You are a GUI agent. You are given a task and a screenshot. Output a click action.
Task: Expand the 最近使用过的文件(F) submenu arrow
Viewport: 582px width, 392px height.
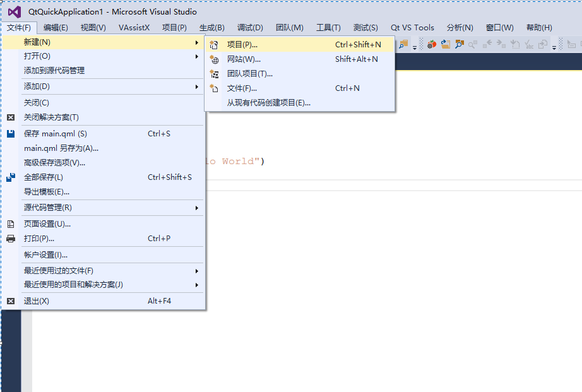(196, 270)
